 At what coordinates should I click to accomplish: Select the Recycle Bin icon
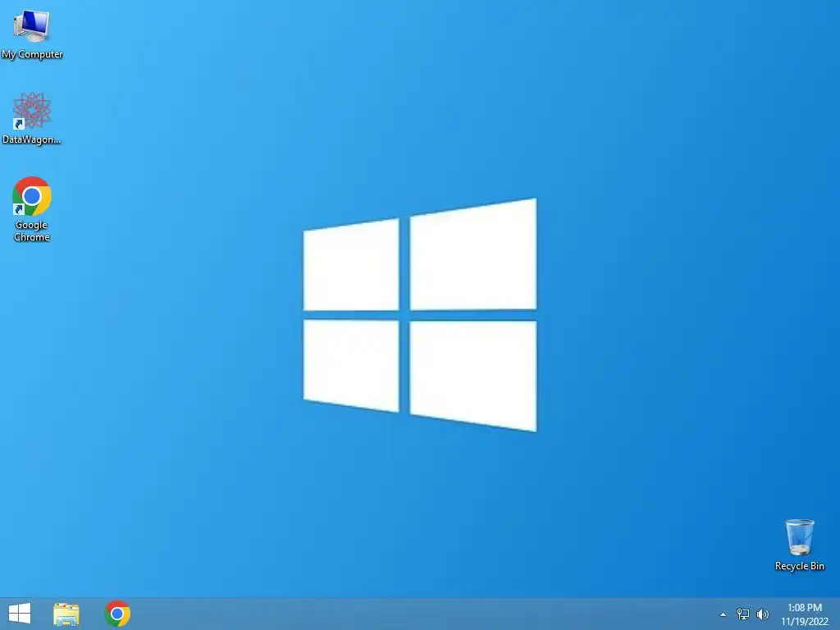799,545
